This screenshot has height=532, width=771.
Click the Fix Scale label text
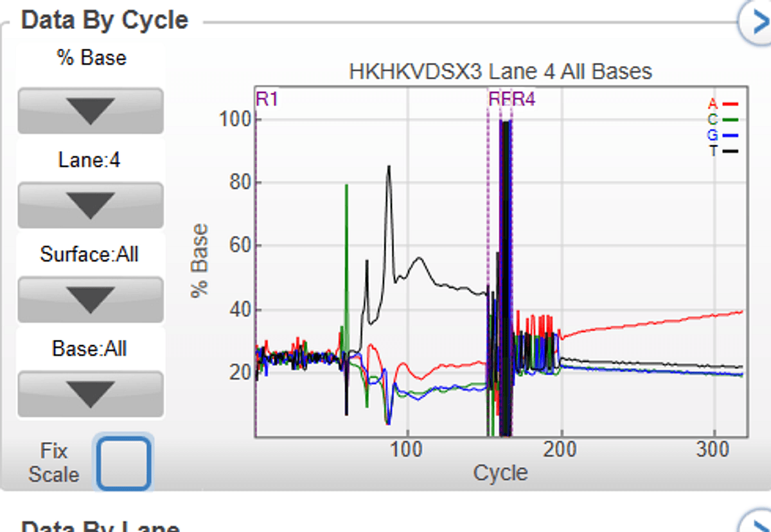point(54,463)
